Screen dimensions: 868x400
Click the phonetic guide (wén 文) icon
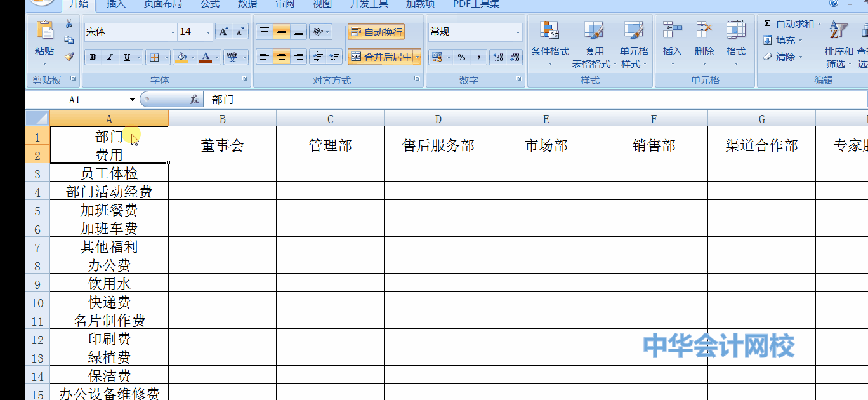point(233,57)
